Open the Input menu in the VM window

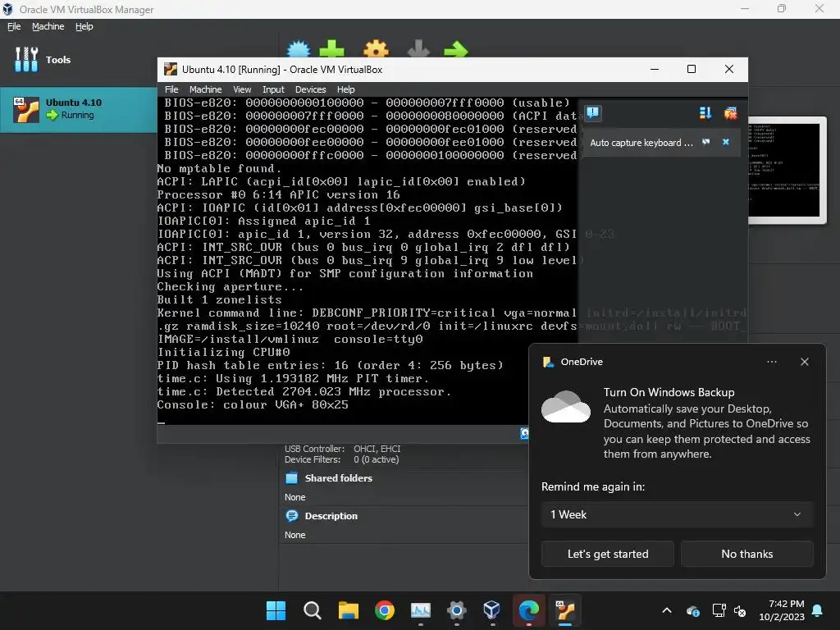[x=273, y=89]
